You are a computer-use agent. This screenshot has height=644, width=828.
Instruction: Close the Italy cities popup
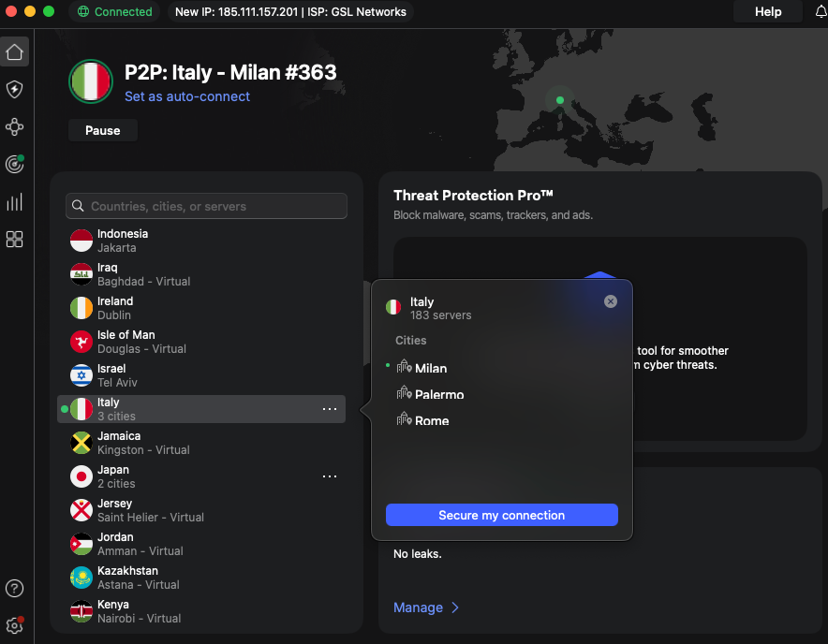[611, 301]
